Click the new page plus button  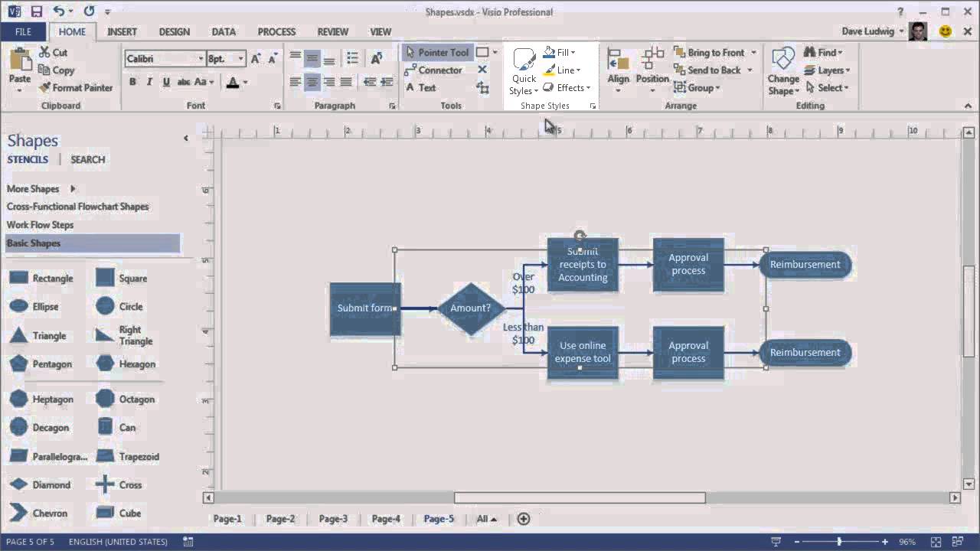[523, 518]
